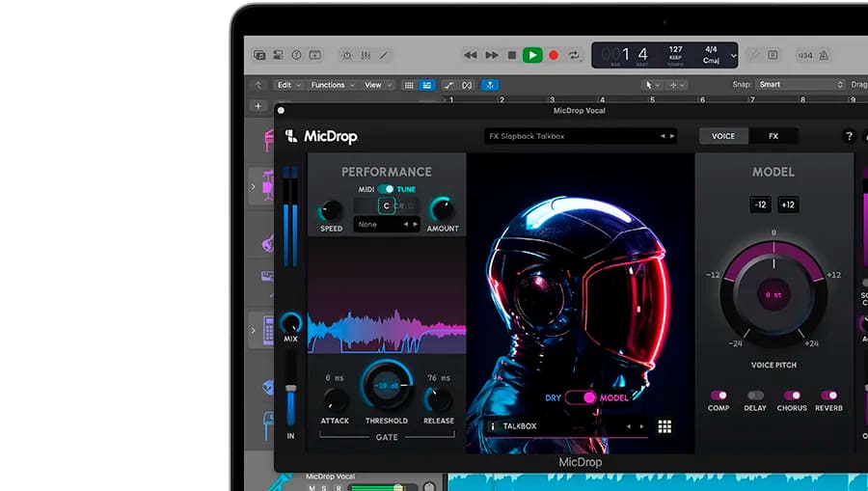
Task: Switch to the VOICE tab
Action: (x=723, y=136)
